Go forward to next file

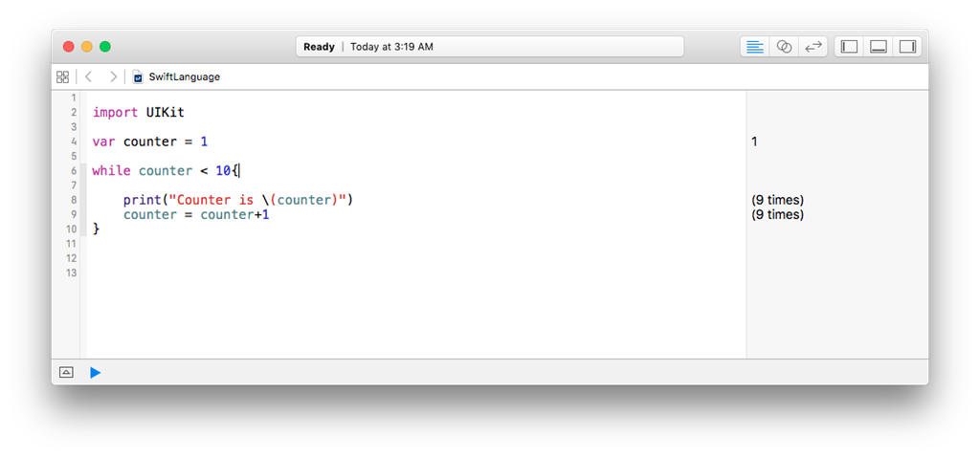point(113,76)
